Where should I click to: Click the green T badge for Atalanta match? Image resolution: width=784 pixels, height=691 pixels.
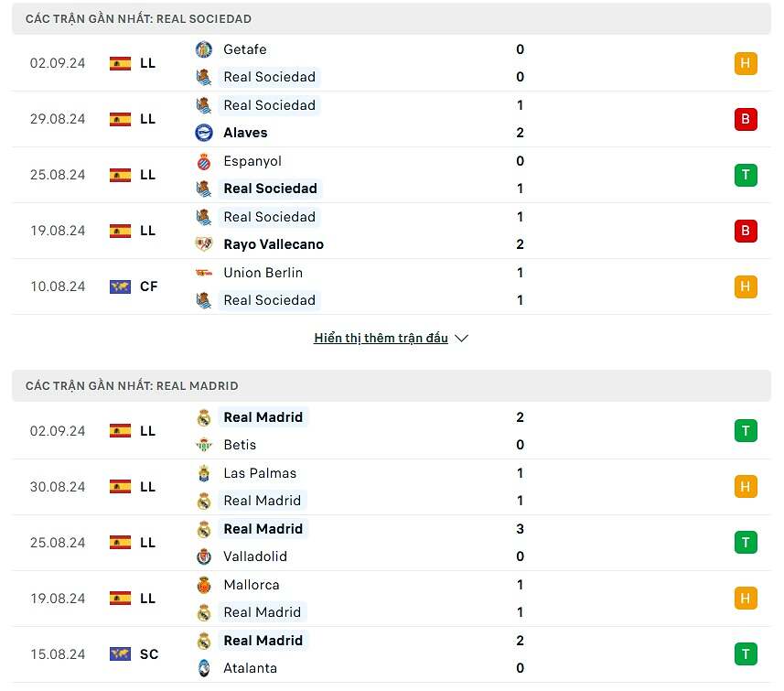[x=746, y=653]
